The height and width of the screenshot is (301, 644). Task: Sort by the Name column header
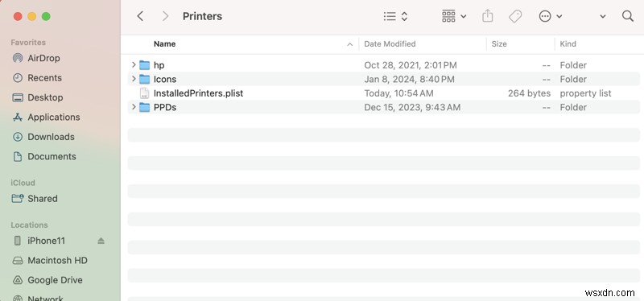click(x=164, y=44)
